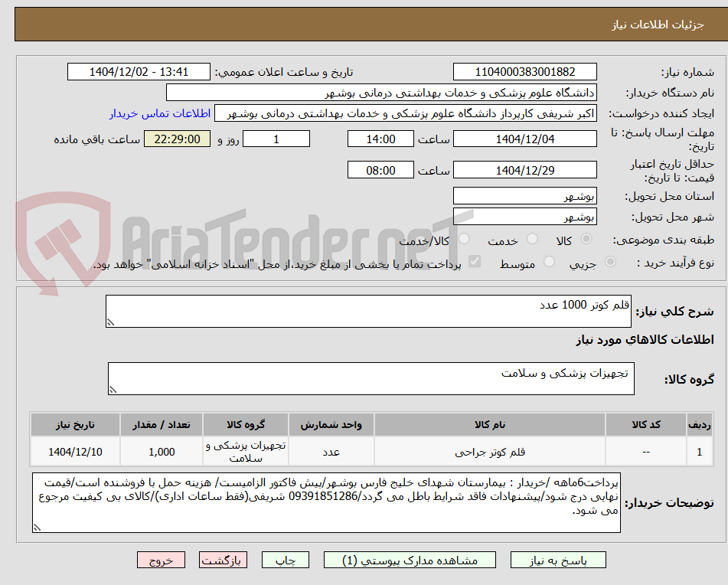
Task: Click the need date cell 1404/12/10
Action: (75, 452)
